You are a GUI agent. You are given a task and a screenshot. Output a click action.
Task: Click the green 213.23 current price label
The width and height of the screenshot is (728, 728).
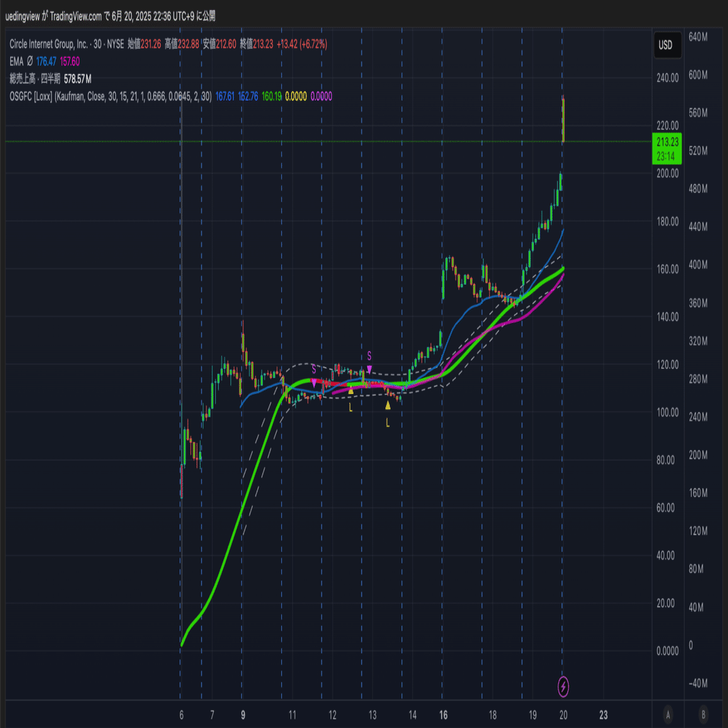[666, 141]
